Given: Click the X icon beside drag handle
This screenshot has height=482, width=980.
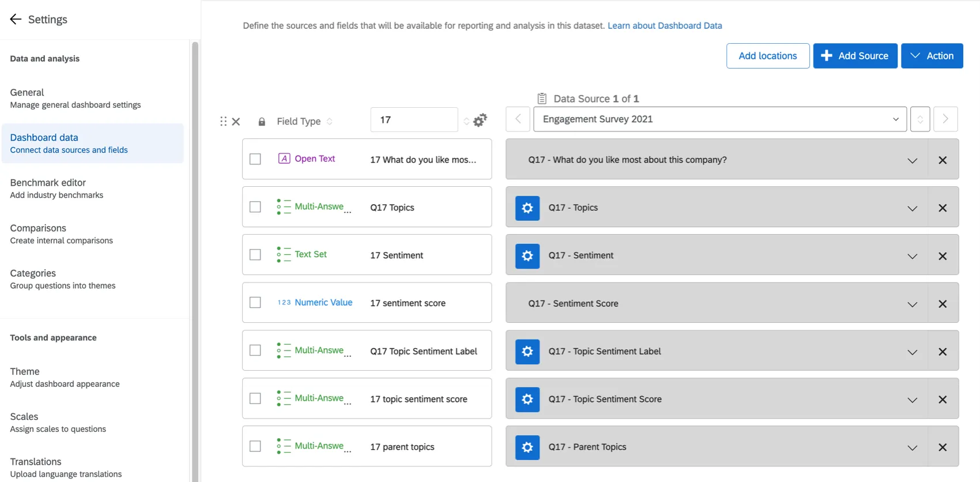Looking at the screenshot, I should (236, 122).
